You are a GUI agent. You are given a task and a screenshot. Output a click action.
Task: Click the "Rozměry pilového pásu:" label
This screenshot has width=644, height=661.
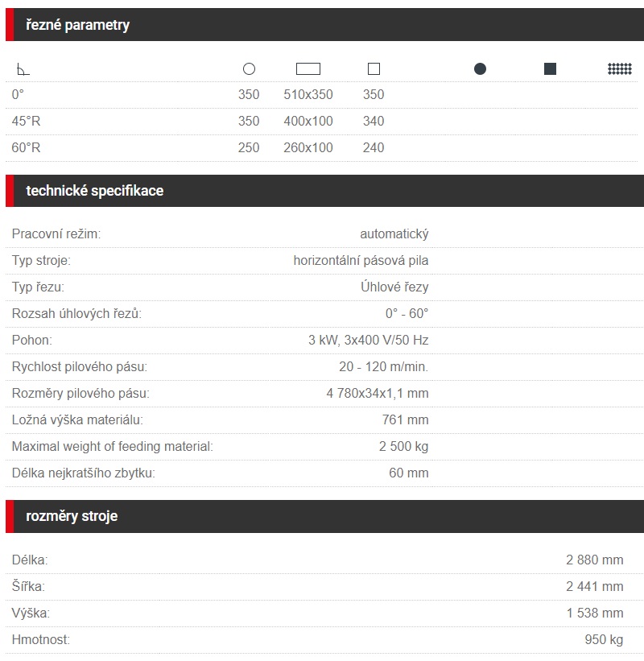[80, 394]
